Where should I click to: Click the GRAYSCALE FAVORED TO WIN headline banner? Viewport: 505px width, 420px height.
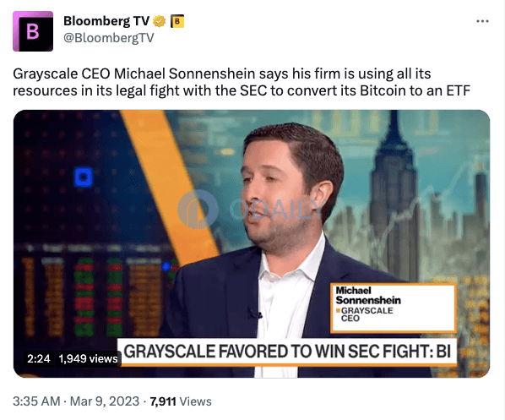(x=287, y=352)
